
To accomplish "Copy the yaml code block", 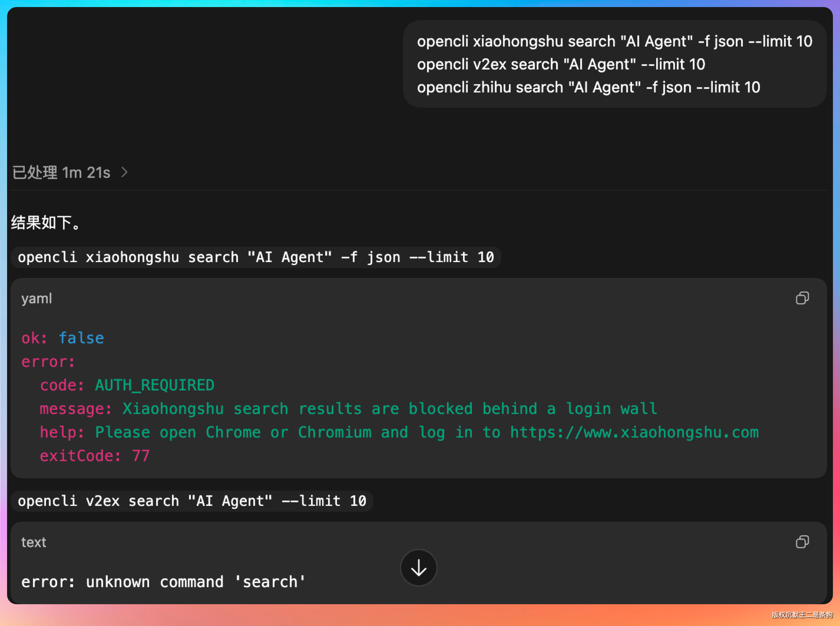I will 802,298.
